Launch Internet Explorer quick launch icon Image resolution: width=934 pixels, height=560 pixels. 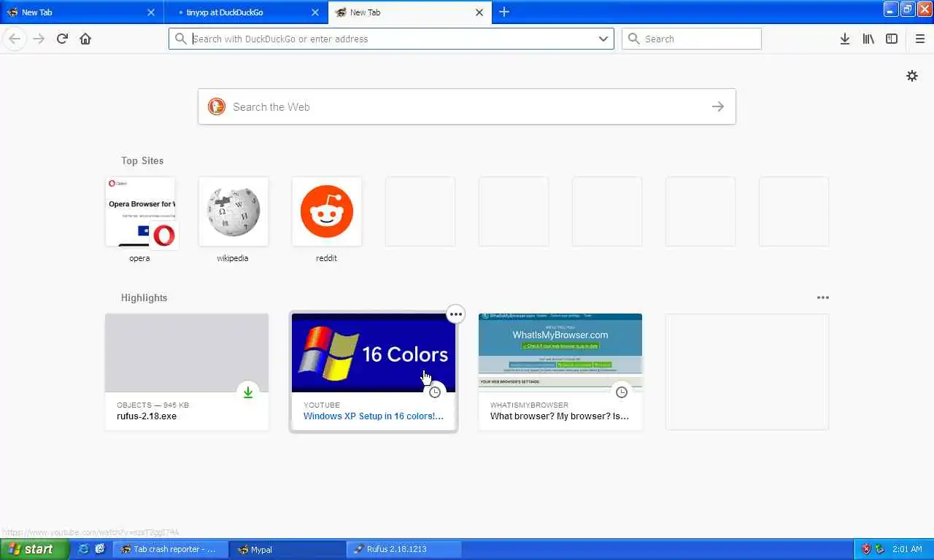84,549
